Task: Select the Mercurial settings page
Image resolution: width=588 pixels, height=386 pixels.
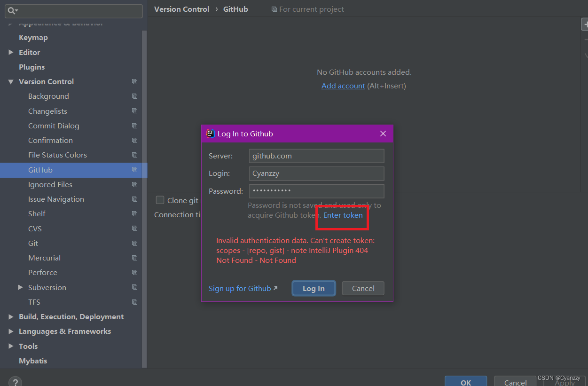Action: click(x=44, y=258)
